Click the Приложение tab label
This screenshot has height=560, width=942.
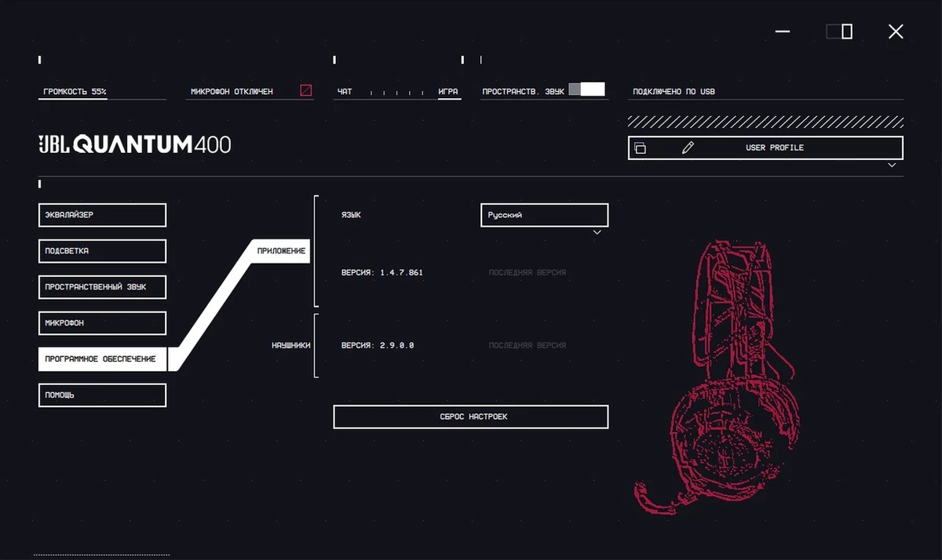[x=281, y=252]
